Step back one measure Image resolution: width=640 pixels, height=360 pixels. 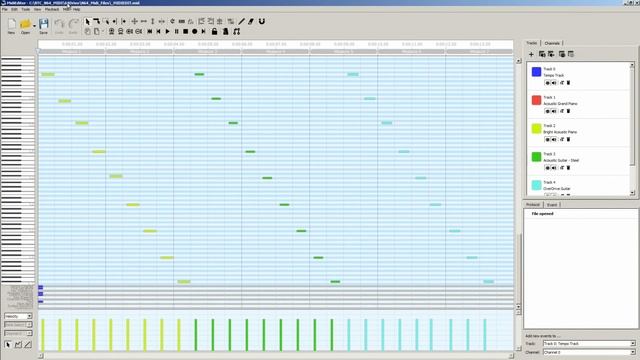point(159,31)
